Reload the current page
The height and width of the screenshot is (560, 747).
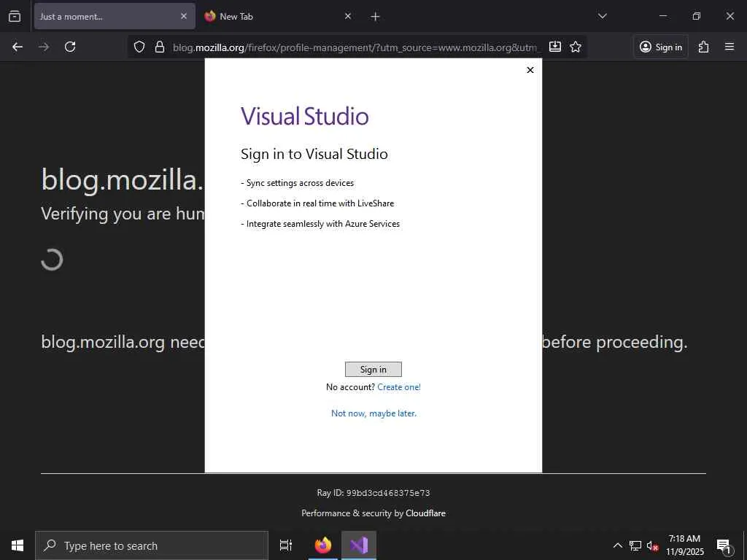click(70, 47)
